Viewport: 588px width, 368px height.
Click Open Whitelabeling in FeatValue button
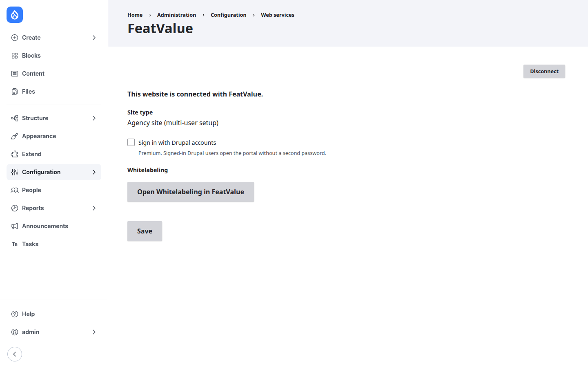[x=191, y=192]
